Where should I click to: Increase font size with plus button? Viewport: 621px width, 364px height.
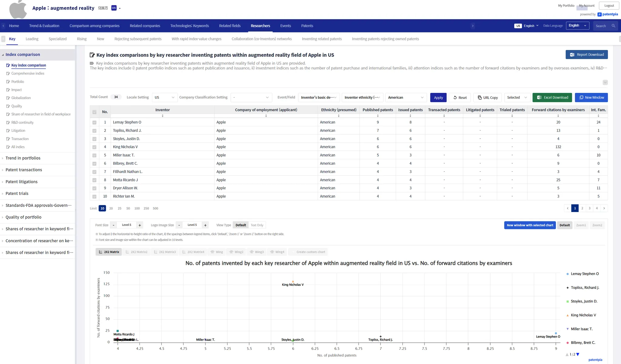140,225
